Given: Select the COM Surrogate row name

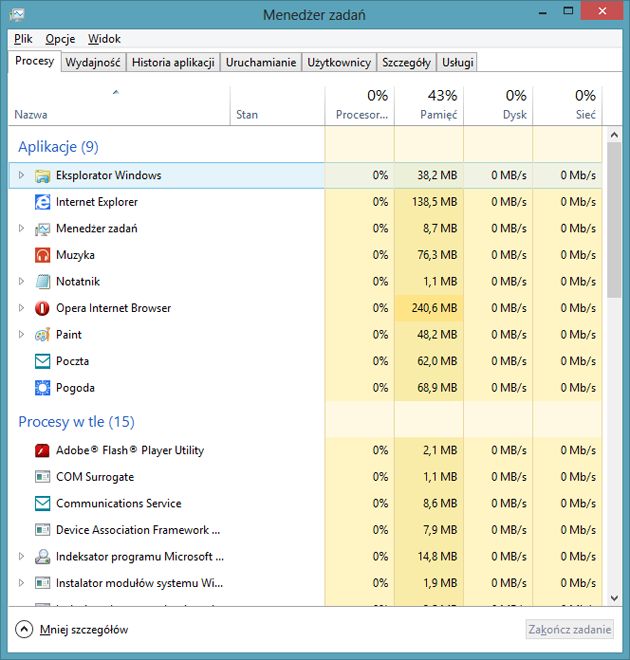Looking at the screenshot, I should (x=95, y=477).
